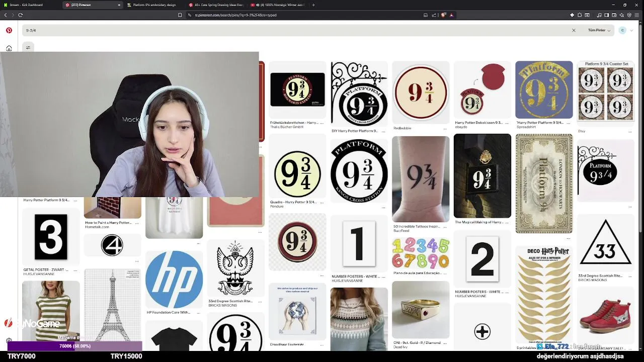This screenshot has height=362, width=644.
Task: Open the search filters slider icon
Action: pyautogui.click(x=28, y=47)
